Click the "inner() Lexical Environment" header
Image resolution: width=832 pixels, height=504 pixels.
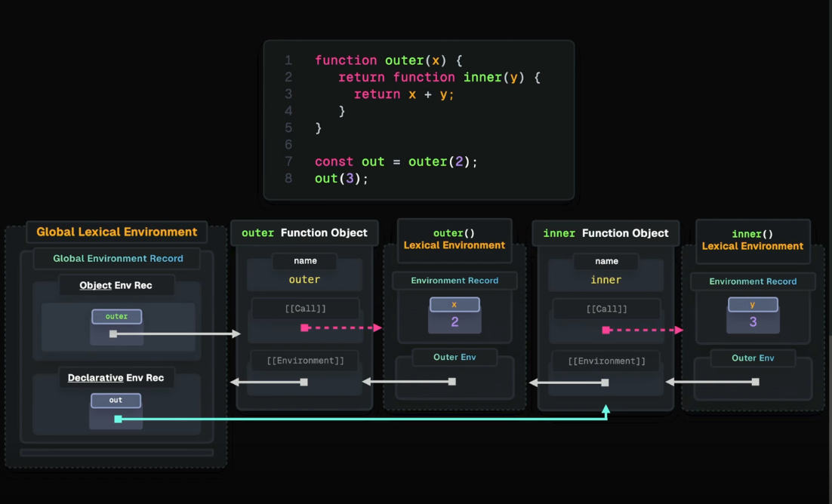click(x=753, y=240)
